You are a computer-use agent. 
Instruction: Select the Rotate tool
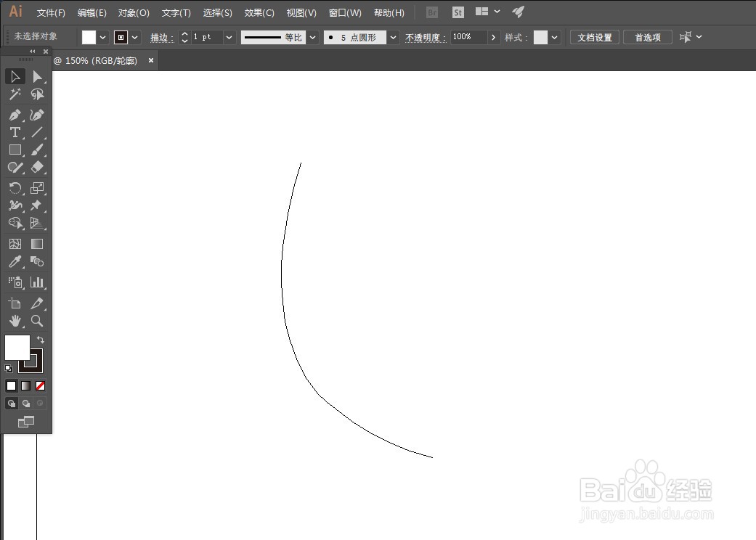15,188
